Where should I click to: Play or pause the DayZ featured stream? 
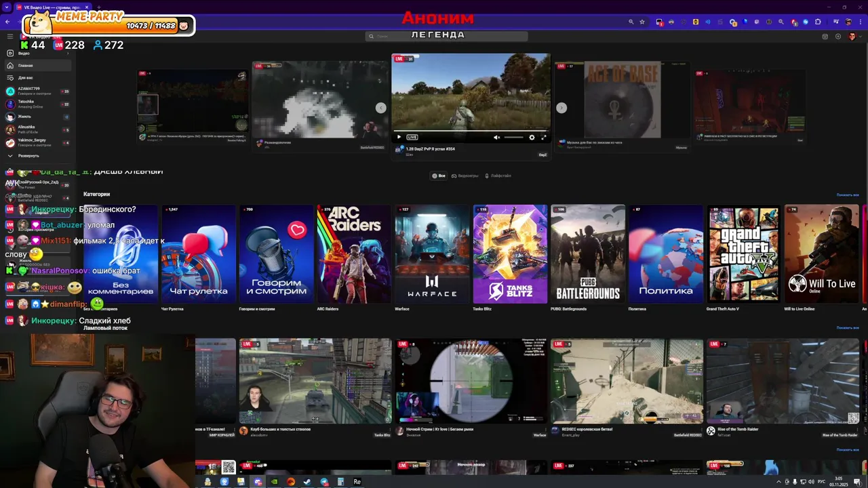(x=399, y=138)
